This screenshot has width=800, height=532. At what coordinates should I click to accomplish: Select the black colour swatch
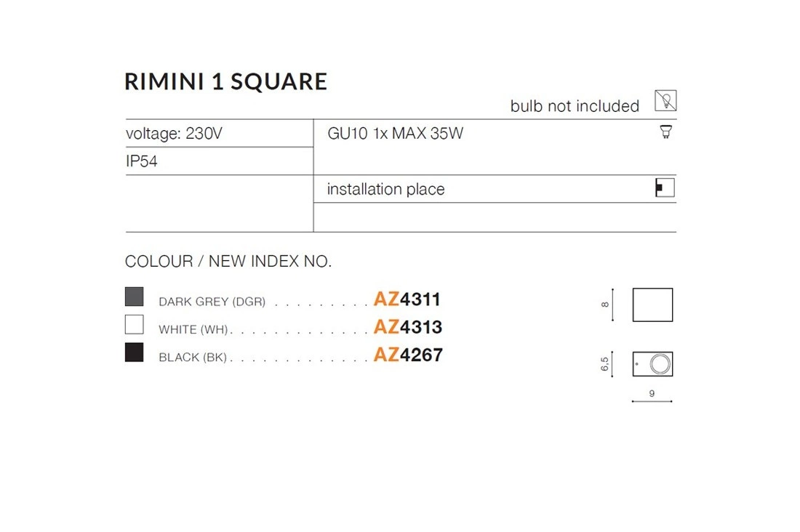(x=135, y=353)
